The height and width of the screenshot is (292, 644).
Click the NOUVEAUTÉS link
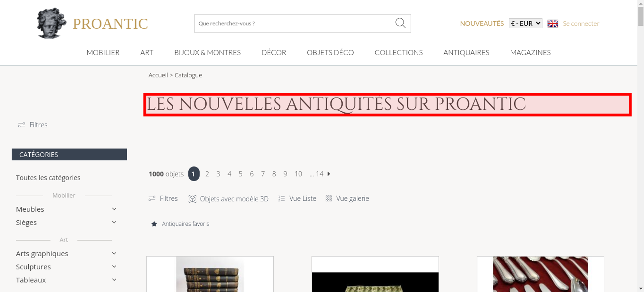tap(482, 23)
